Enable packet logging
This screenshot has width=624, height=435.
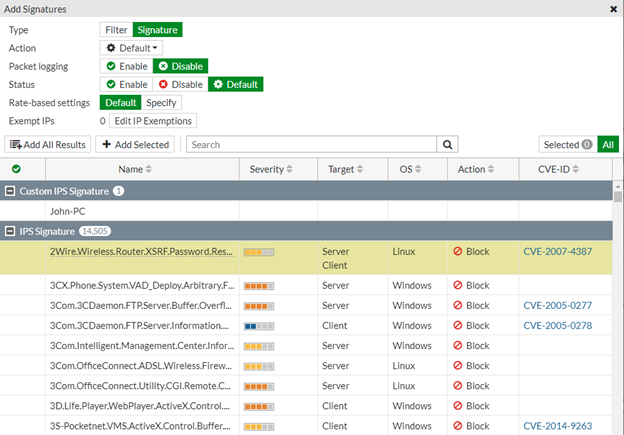tap(127, 66)
